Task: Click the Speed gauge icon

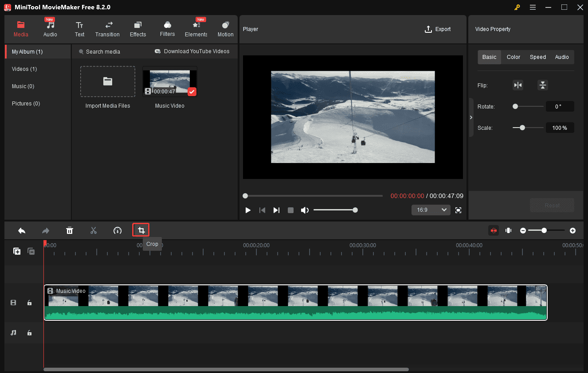Action: pyautogui.click(x=118, y=230)
